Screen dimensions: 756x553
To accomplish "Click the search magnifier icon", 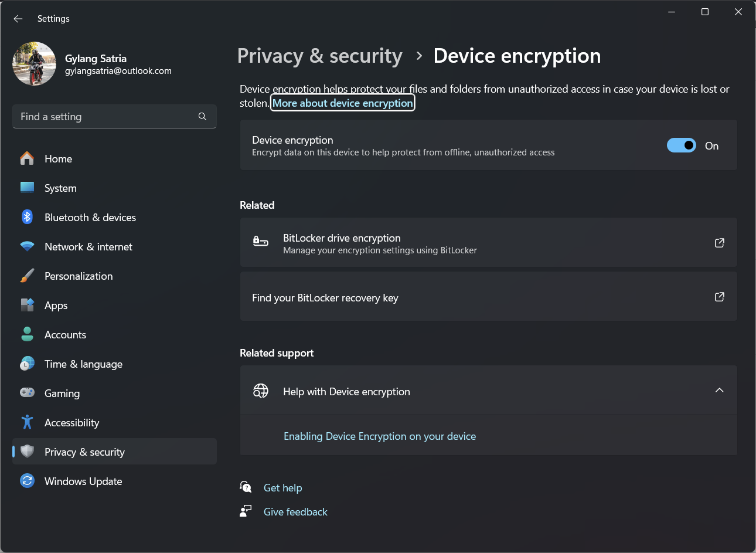I will pyautogui.click(x=202, y=116).
